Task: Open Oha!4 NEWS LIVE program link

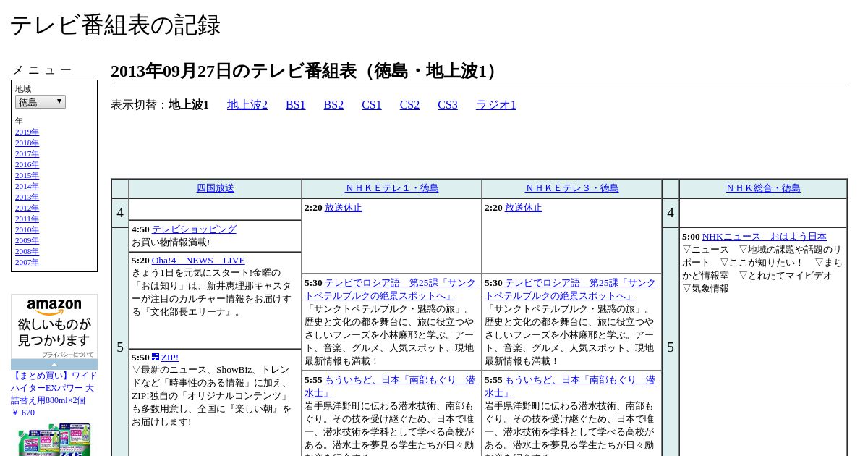Action: (x=198, y=261)
